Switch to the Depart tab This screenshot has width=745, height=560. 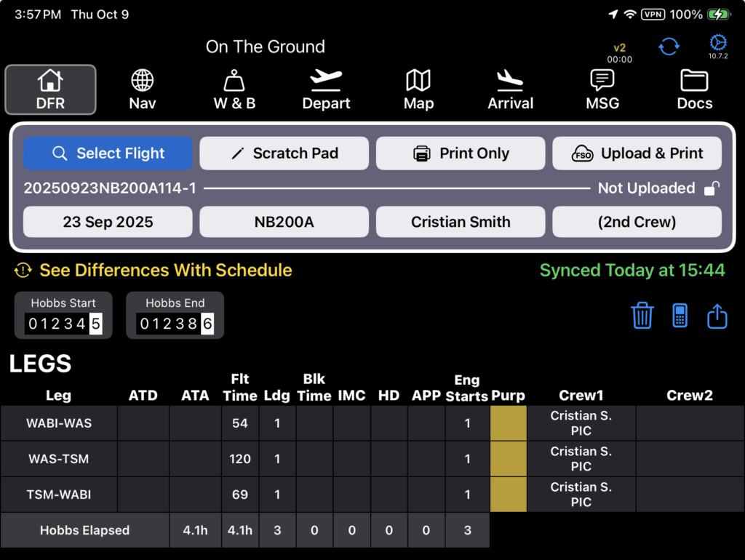click(326, 89)
